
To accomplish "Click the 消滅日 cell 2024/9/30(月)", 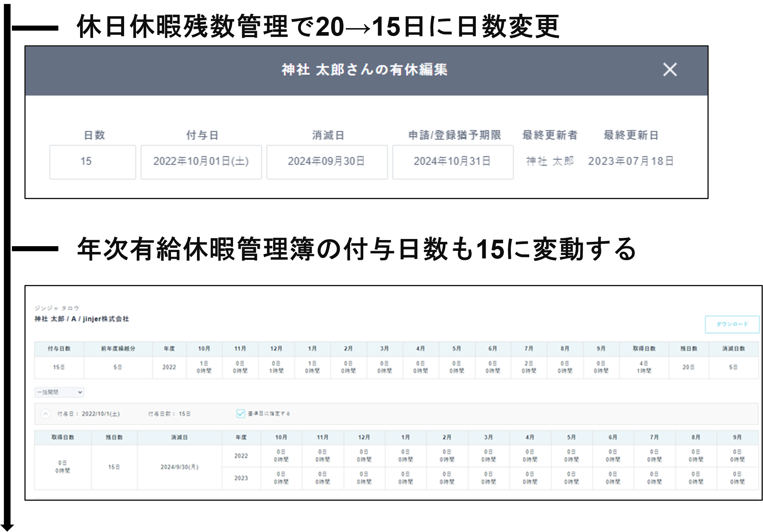I will coord(179,467).
